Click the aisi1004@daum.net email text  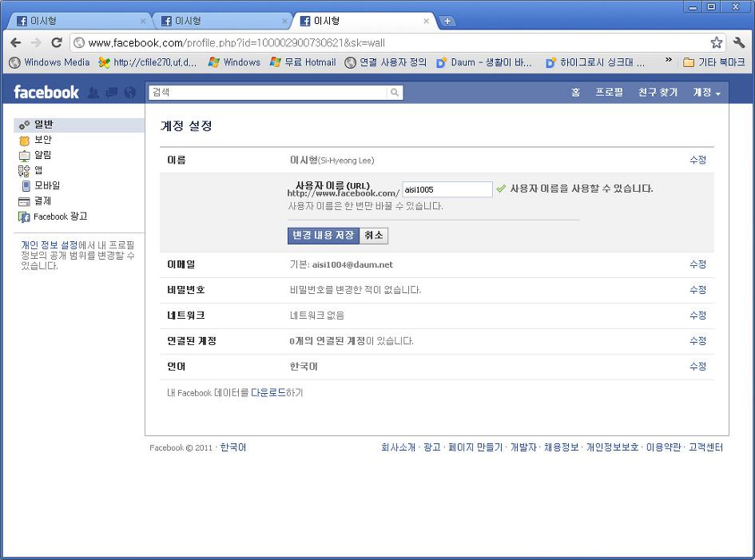click(x=352, y=265)
